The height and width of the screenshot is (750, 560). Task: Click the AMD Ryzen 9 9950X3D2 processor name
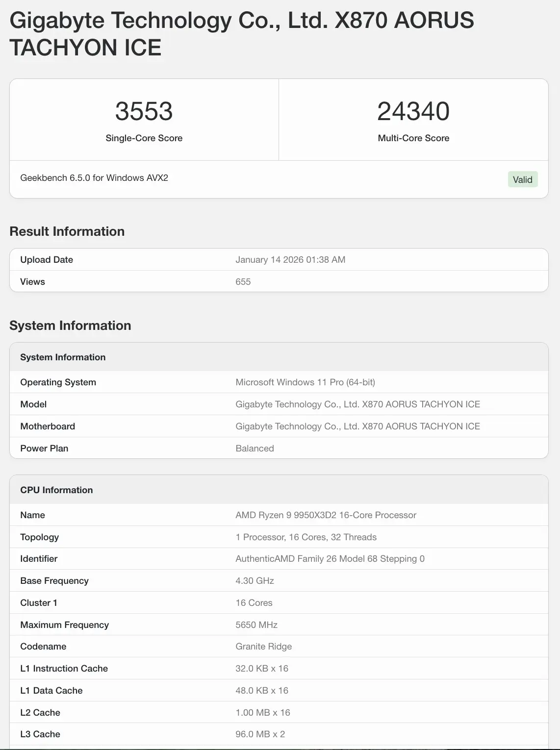(326, 515)
